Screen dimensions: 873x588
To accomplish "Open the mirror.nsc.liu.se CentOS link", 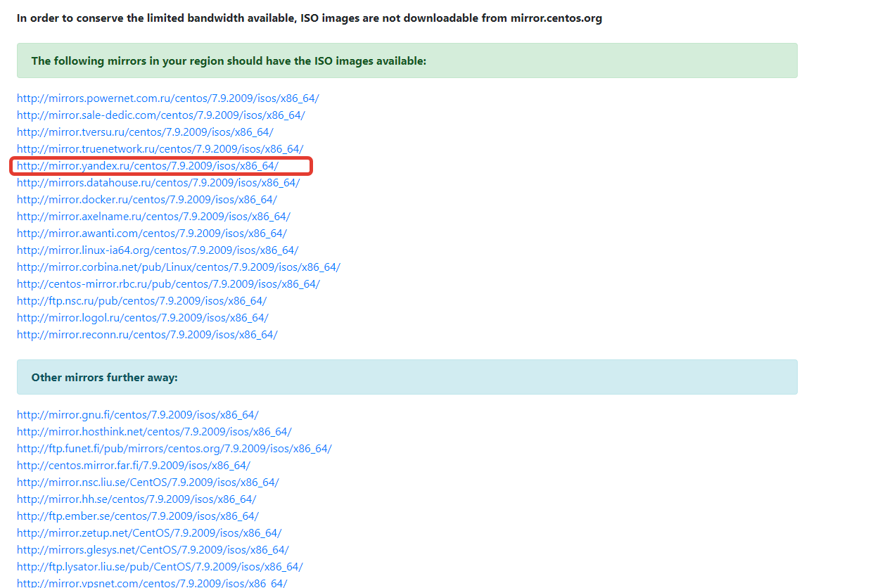I will (x=148, y=482).
